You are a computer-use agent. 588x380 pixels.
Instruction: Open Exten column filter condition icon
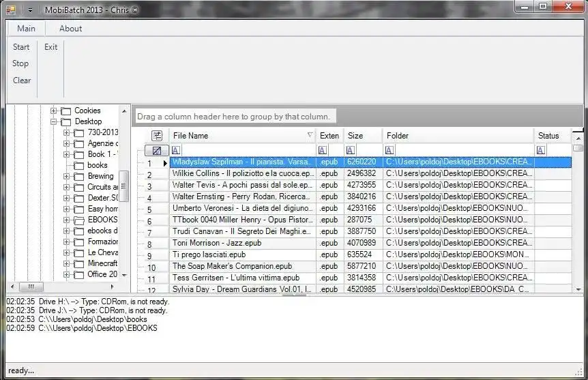(x=323, y=150)
